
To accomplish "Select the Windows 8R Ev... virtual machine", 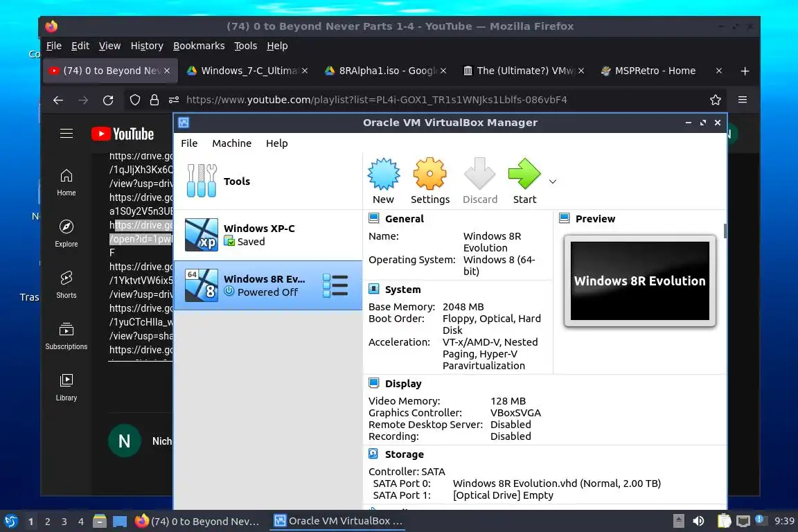I will pos(267,285).
